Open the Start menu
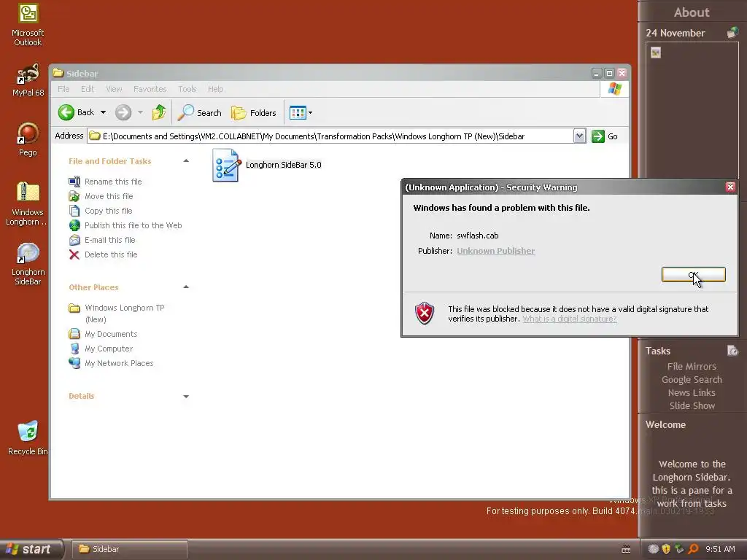The width and height of the screenshot is (747, 560). [31, 549]
